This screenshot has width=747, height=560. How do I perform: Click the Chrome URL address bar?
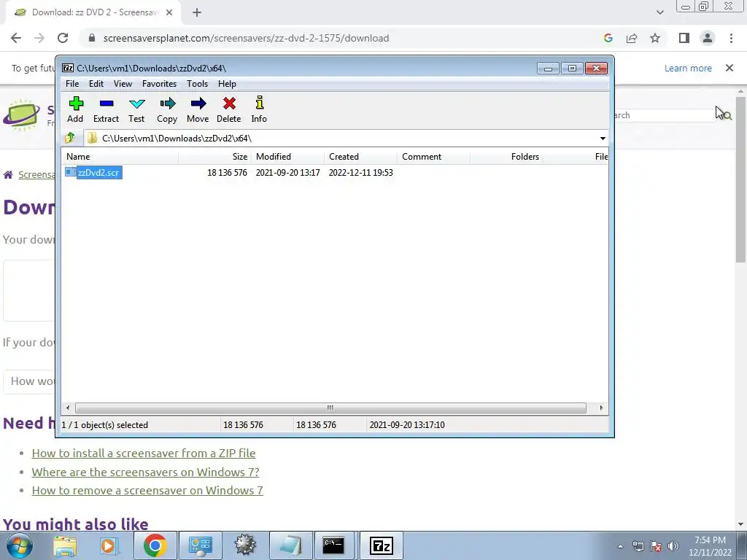pyautogui.click(x=341, y=38)
